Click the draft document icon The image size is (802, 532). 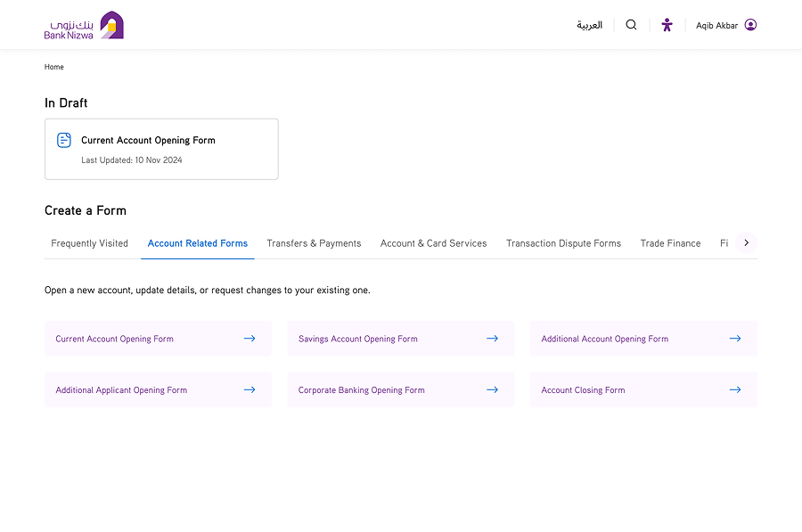pos(64,140)
